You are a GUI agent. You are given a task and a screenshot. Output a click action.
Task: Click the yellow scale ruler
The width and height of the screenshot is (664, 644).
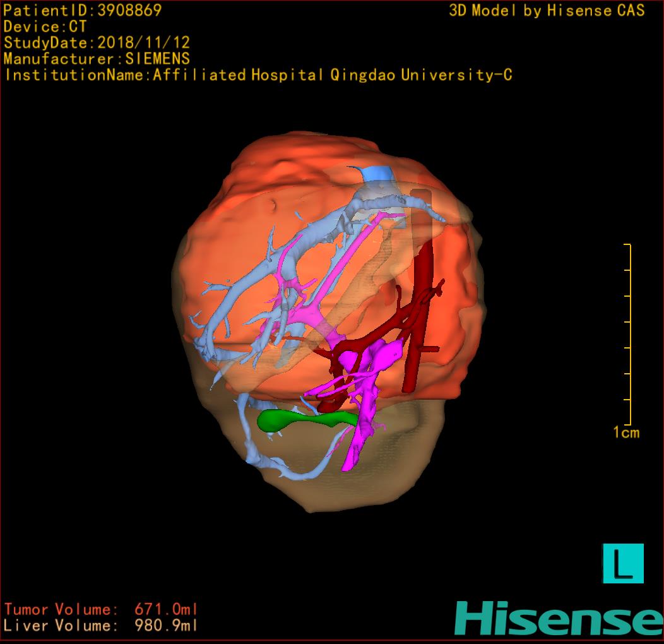(629, 334)
